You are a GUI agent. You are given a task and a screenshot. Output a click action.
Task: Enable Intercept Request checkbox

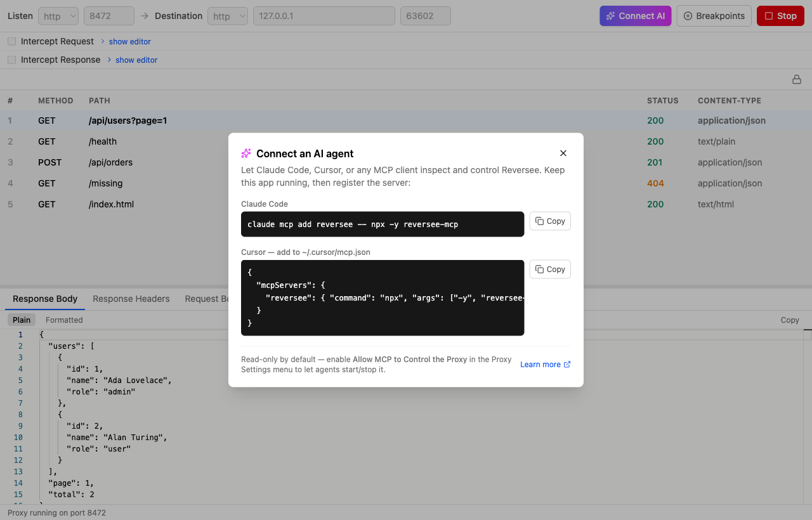(x=12, y=41)
